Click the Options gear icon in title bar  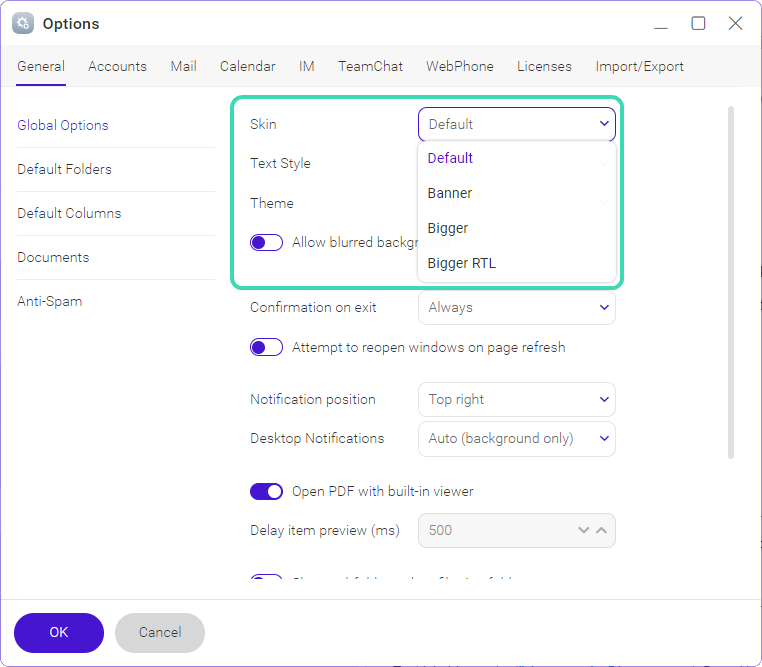(x=23, y=23)
